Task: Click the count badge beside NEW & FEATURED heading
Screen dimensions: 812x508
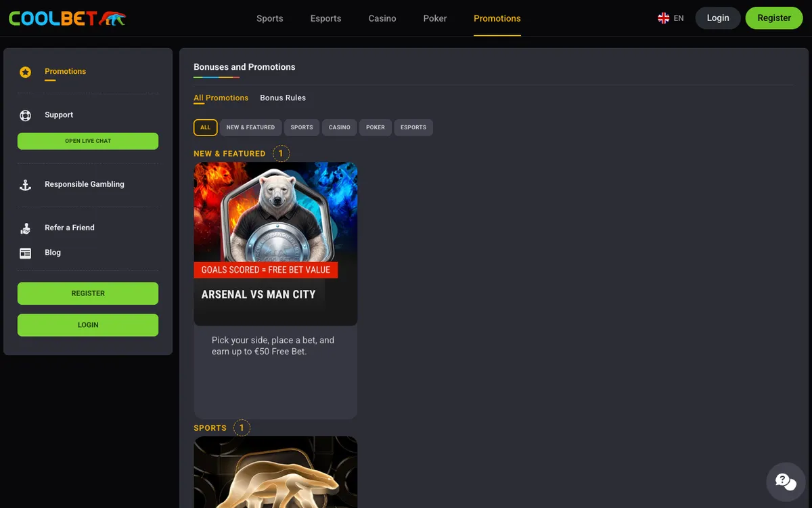Action: pos(281,154)
